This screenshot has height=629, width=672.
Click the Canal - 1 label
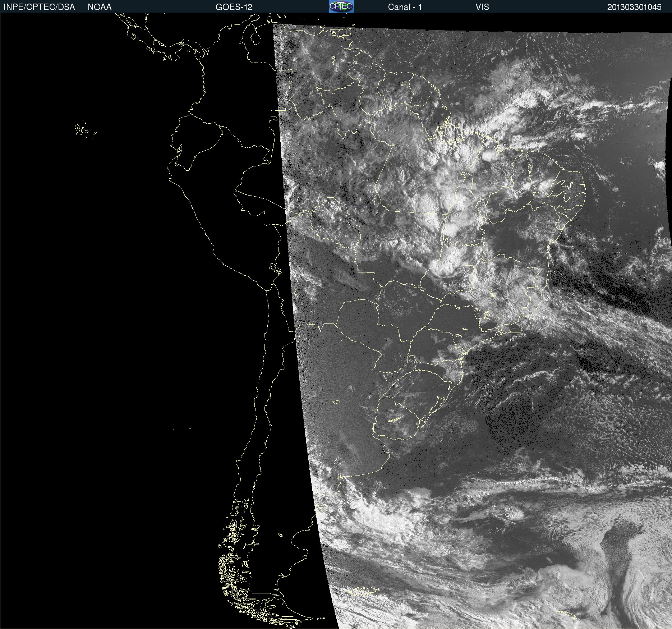(405, 7)
